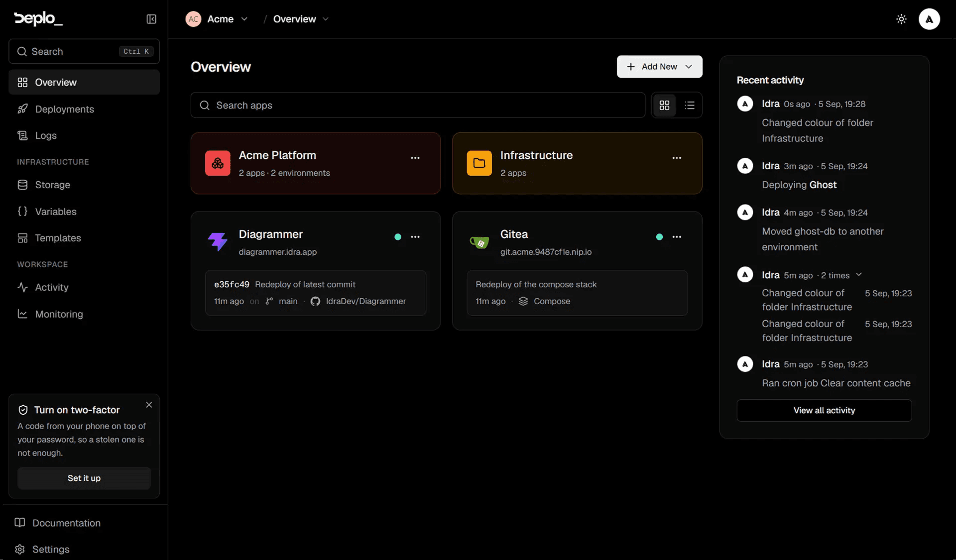Screen dimensions: 956x560
Task: Open Gitea more options menu
Action: (677, 237)
